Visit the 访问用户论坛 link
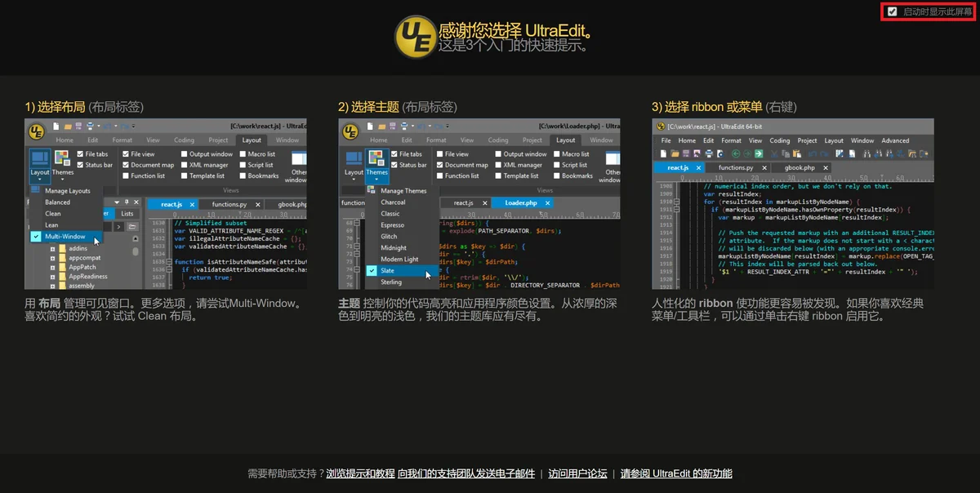 coord(578,473)
